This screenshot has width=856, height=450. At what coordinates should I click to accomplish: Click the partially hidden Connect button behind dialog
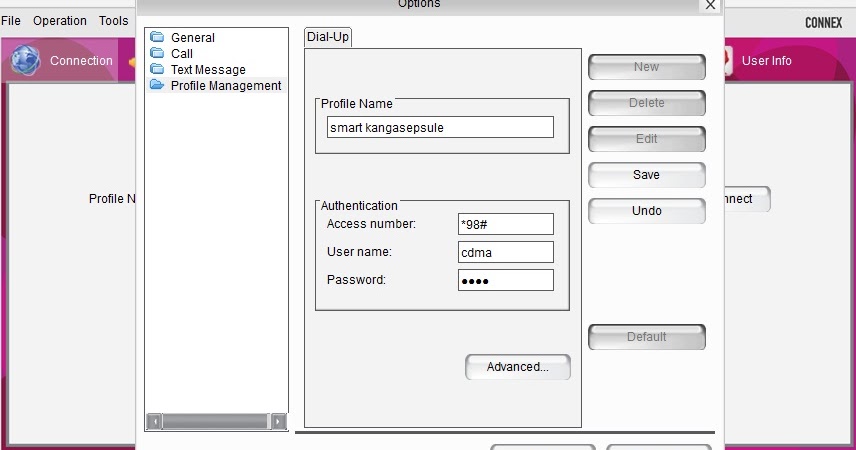tap(747, 199)
